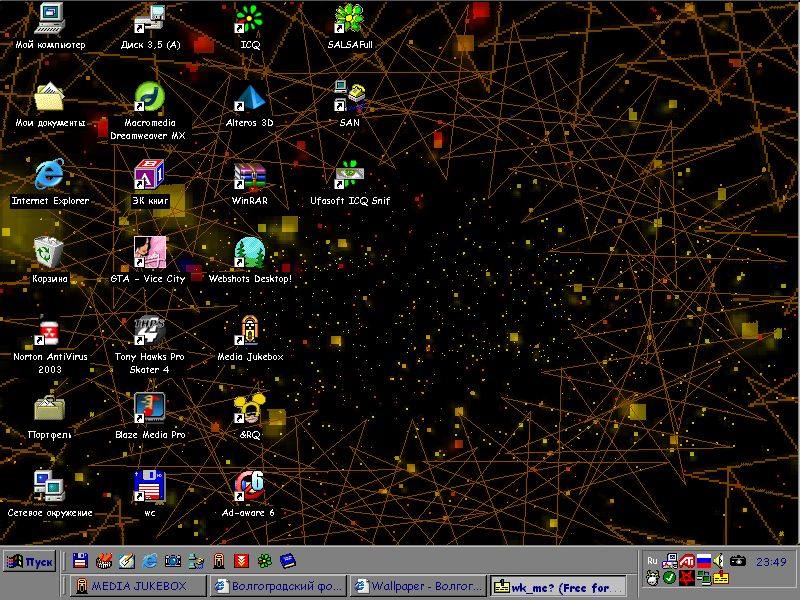Select the GTA - Vice City shortcut

click(148, 260)
